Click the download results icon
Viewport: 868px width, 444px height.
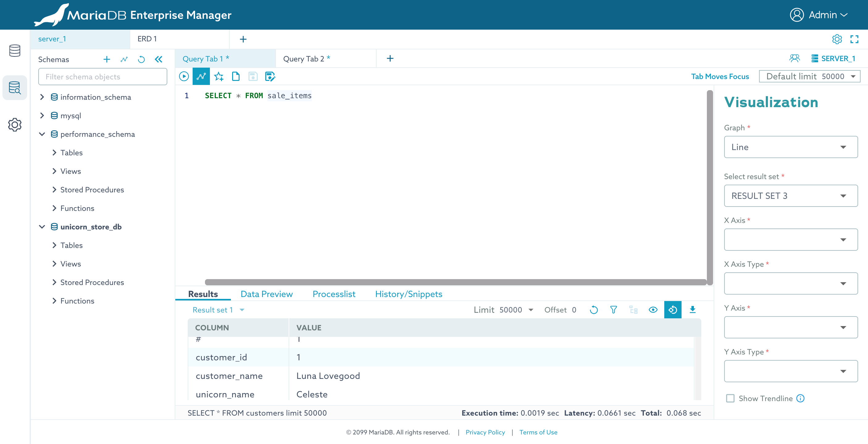692,309
